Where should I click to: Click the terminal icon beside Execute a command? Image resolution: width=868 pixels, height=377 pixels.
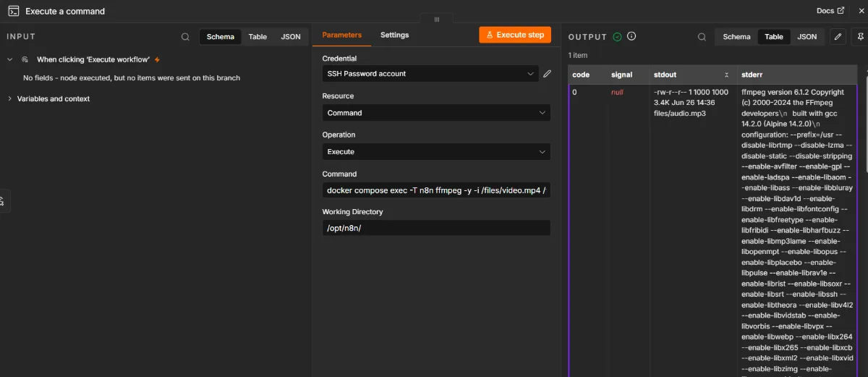click(x=13, y=11)
